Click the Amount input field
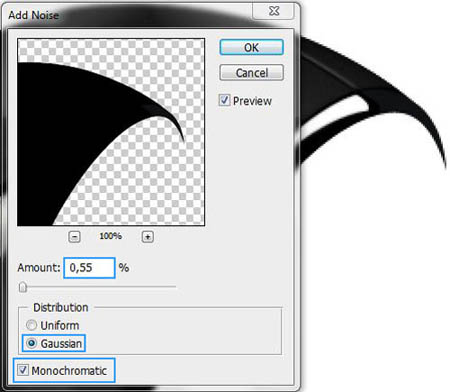The image size is (450, 392). point(89,268)
